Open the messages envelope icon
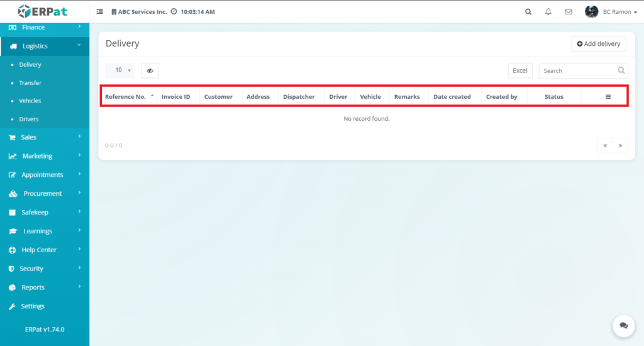The image size is (644, 346). point(569,12)
